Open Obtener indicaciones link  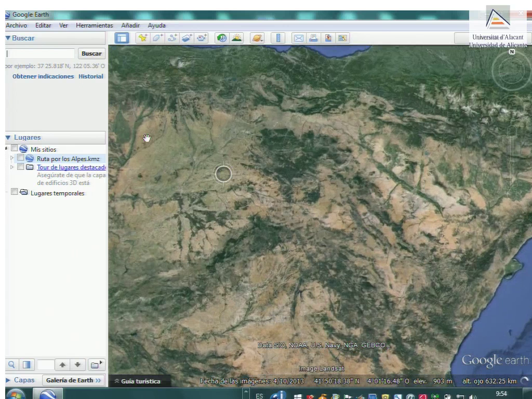coord(43,76)
